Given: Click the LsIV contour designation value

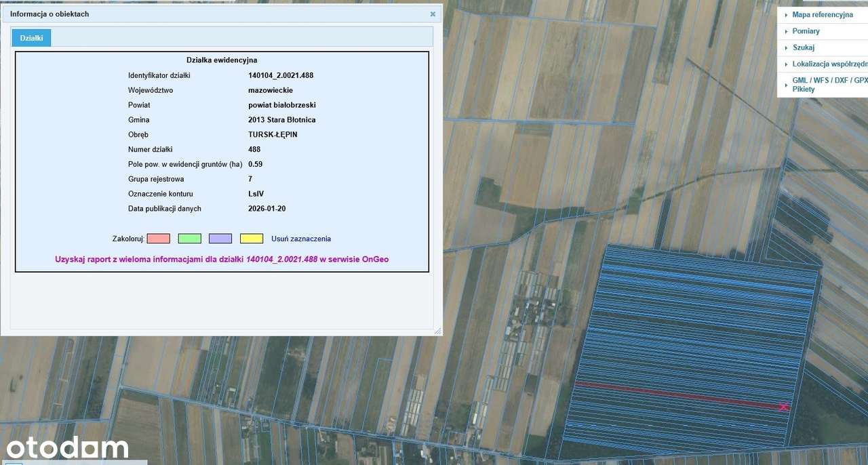Looking at the screenshot, I should [256, 194].
